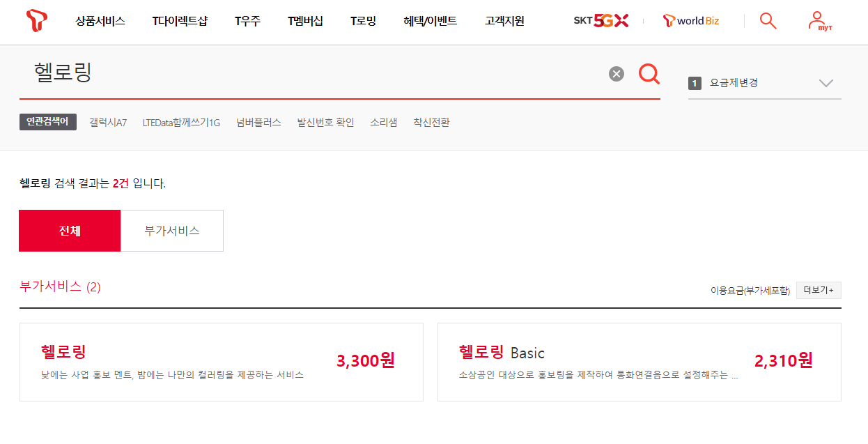Click the 더보기+ button

[819, 290]
